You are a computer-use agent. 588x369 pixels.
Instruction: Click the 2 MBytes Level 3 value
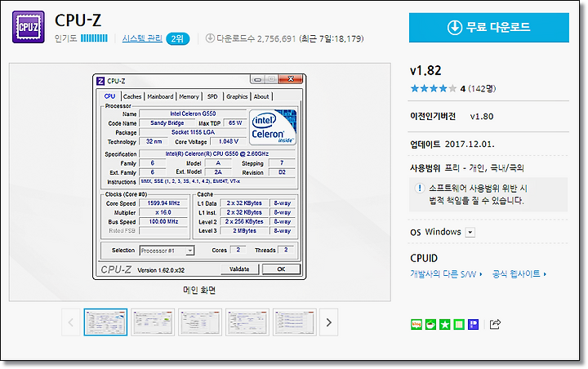[244, 230]
